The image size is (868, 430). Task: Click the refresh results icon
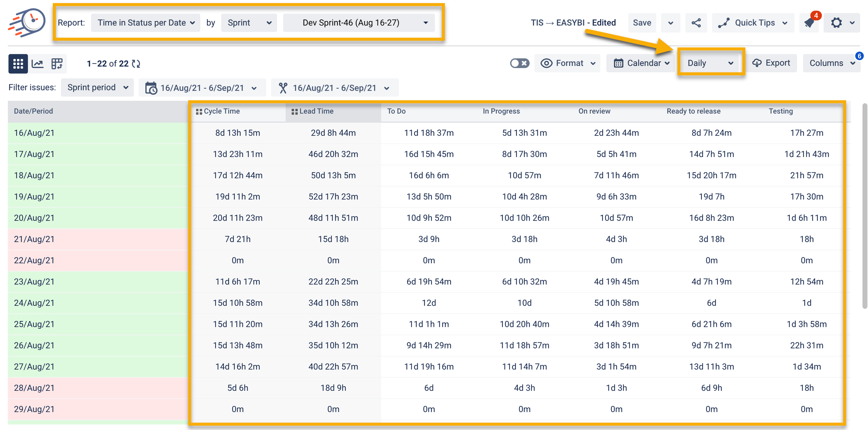tap(136, 64)
